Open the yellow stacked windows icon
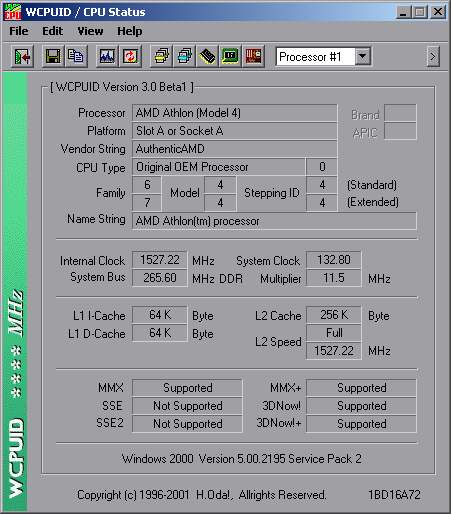 [x=161, y=56]
